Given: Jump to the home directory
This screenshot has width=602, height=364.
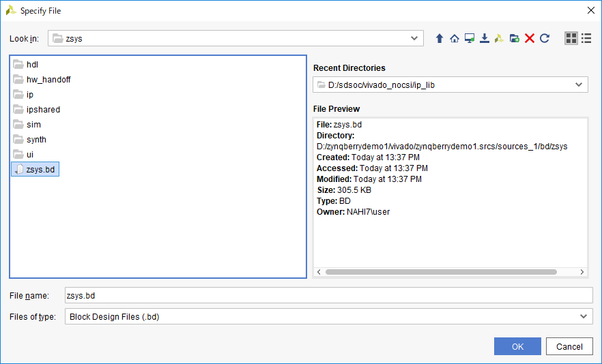Looking at the screenshot, I should point(455,39).
